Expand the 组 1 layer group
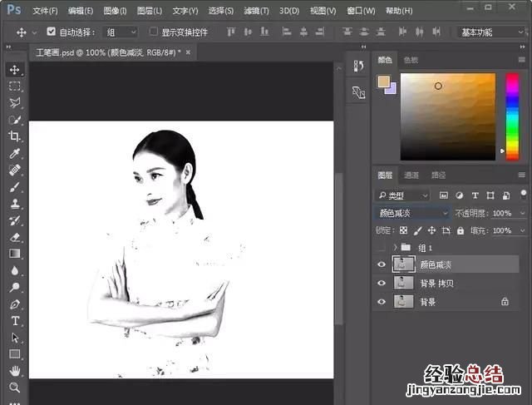Image resolution: width=532 pixels, height=405 pixels. [x=394, y=248]
